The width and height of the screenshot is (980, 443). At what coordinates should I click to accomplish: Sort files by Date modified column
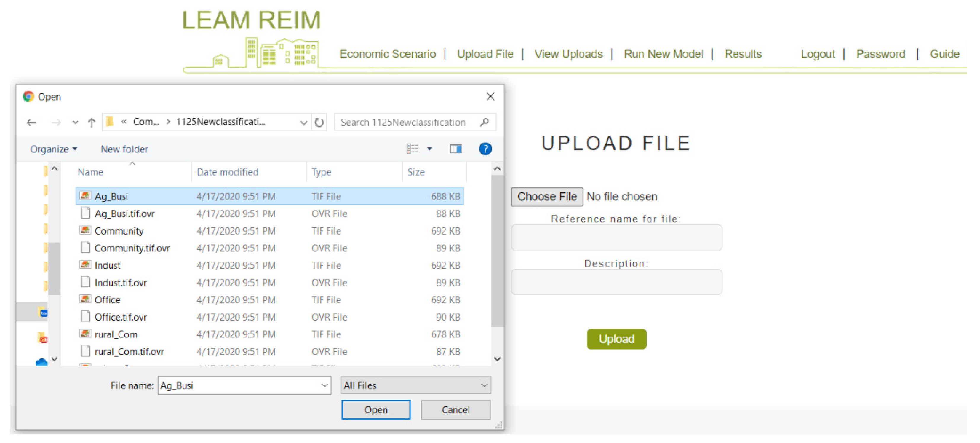pyautogui.click(x=227, y=172)
